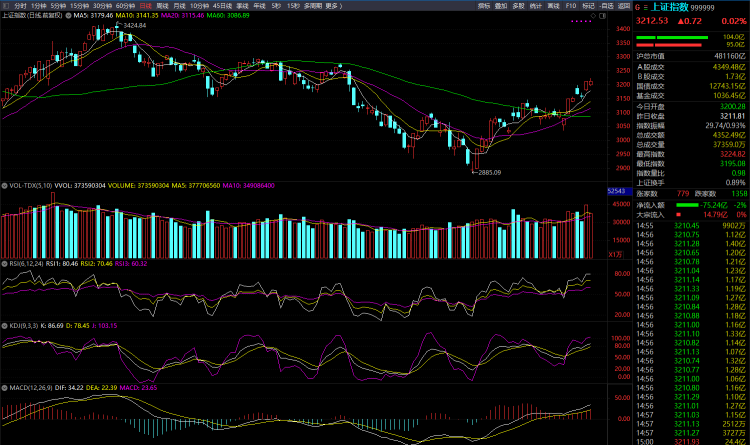The width and height of the screenshot is (750, 445).
Task: Click the main chart indicator arrow icon
Action: [x=69, y=16]
